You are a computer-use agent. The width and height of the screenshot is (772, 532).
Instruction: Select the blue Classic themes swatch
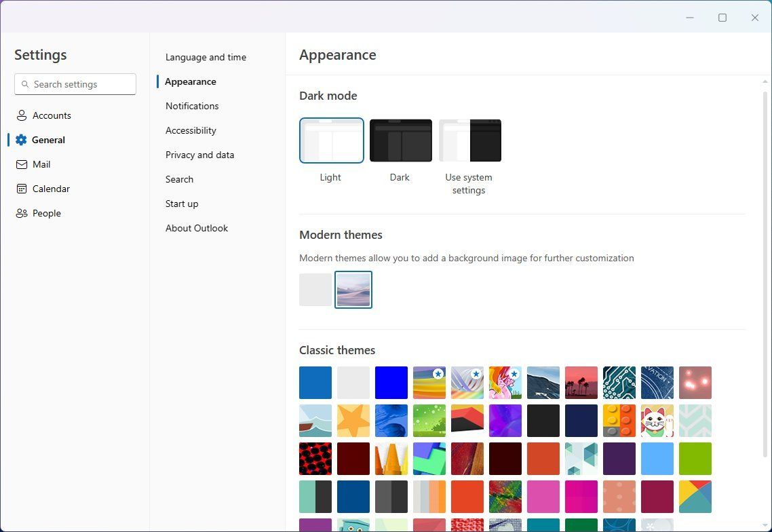(315, 383)
